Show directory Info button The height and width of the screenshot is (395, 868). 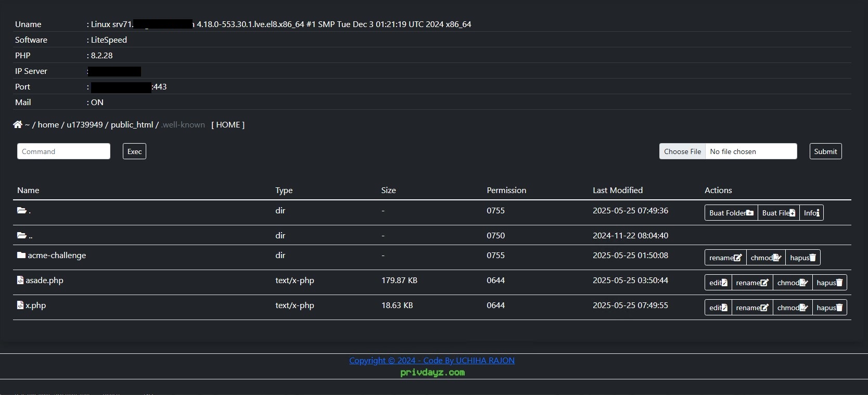811,213
